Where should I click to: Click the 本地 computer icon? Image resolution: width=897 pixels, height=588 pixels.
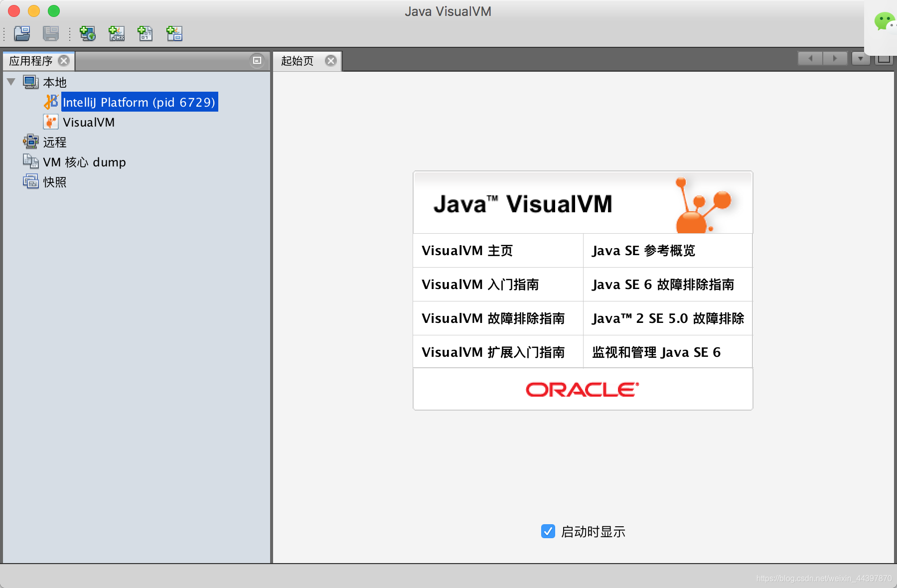coord(31,82)
